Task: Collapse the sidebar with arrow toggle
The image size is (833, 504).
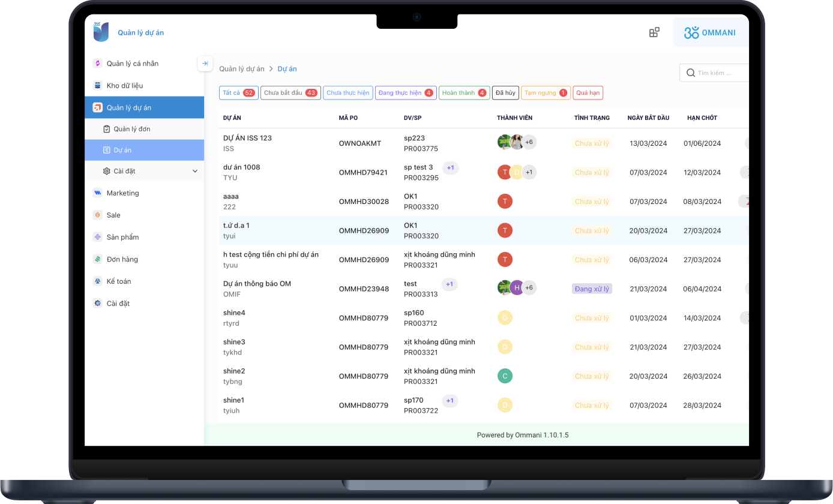Action: 205,64
